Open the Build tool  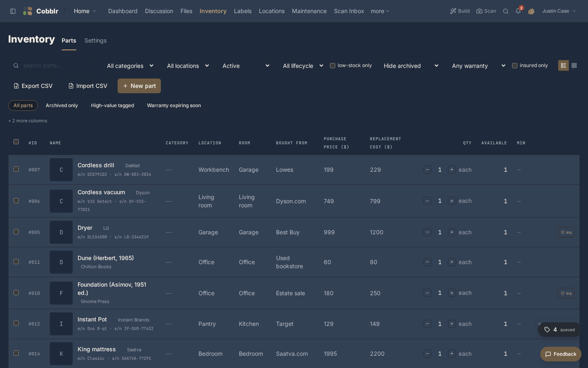(460, 11)
